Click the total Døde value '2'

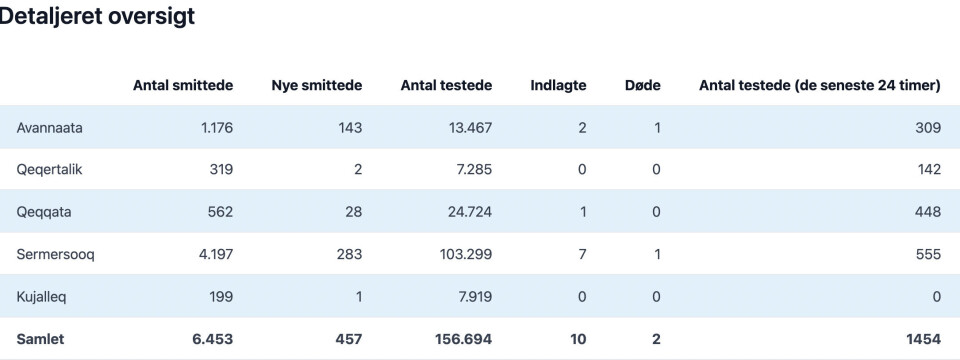click(x=656, y=339)
